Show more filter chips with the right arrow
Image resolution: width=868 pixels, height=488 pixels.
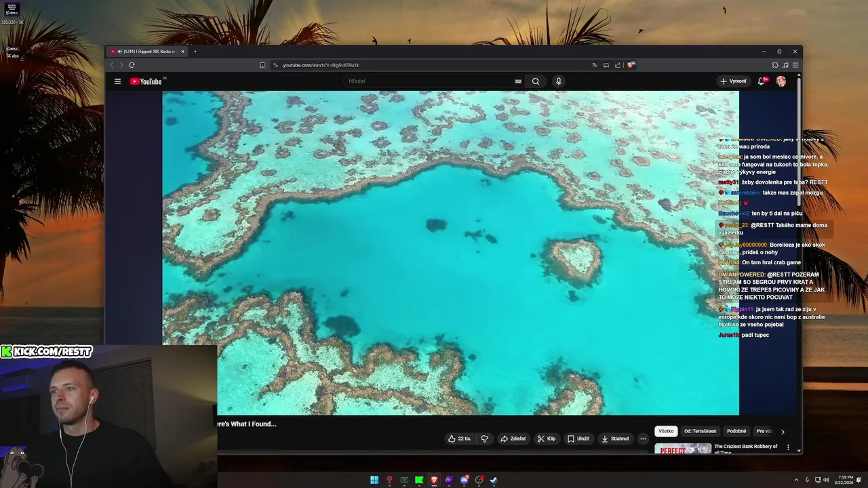click(x=783, y=432)
